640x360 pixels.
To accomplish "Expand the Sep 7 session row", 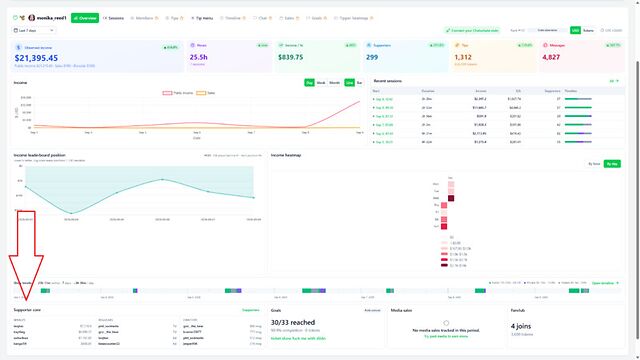I will coord(497,124).
